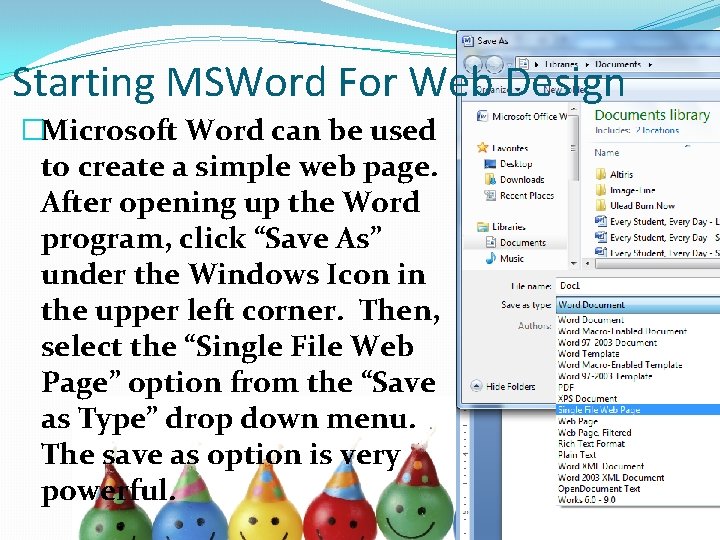Expand arrow between Libraries and Documents breadcrumb
The width and height of the screenshot is (720, 540).
(x=587, y=65)
